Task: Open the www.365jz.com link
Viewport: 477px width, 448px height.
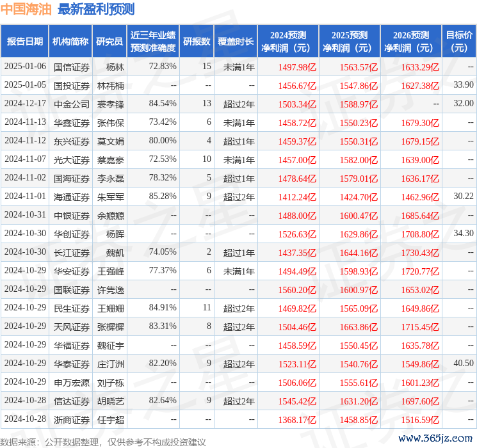Action: point(435,438)
